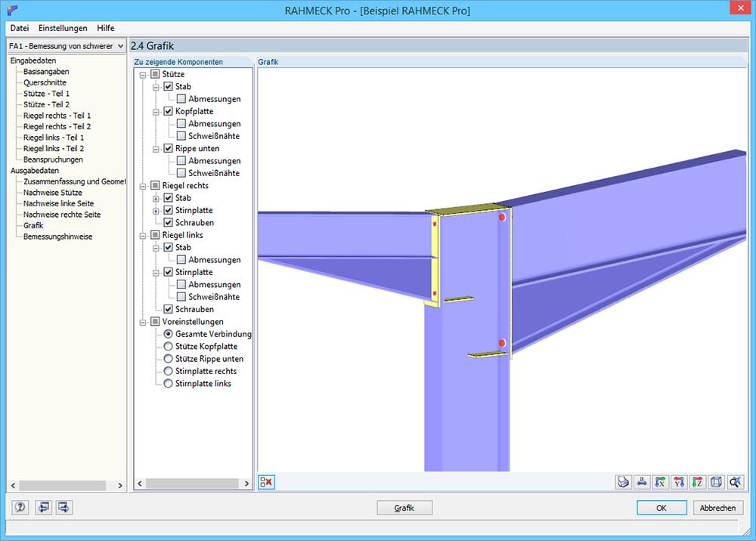Click right arrow of components scrollbar

[246, 483]
